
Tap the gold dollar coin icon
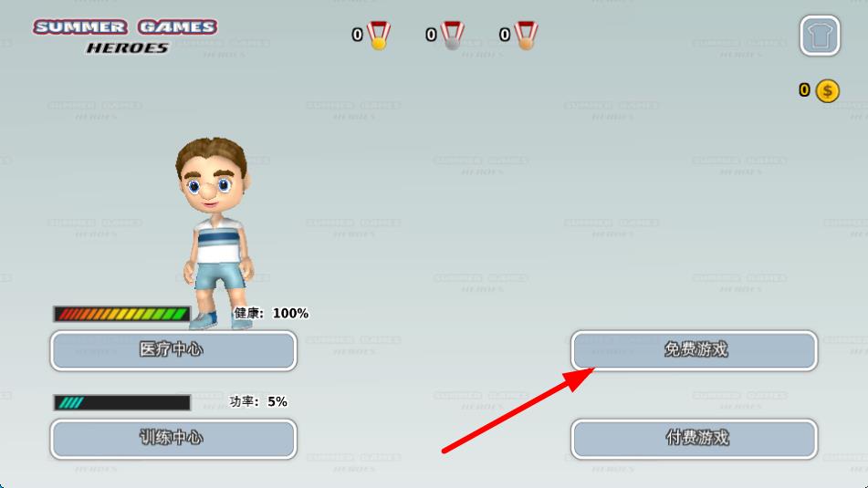coord(828,90)
